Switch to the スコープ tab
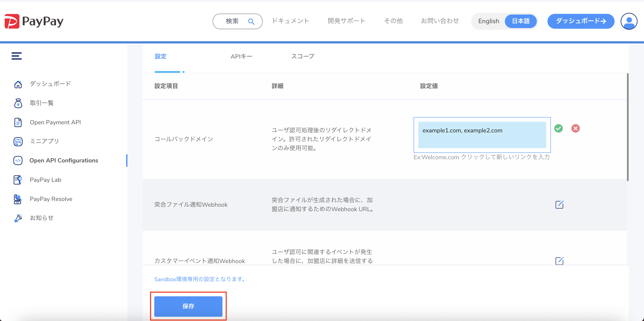The height and width of the screenshot is (321, 644). pos(302,56)
